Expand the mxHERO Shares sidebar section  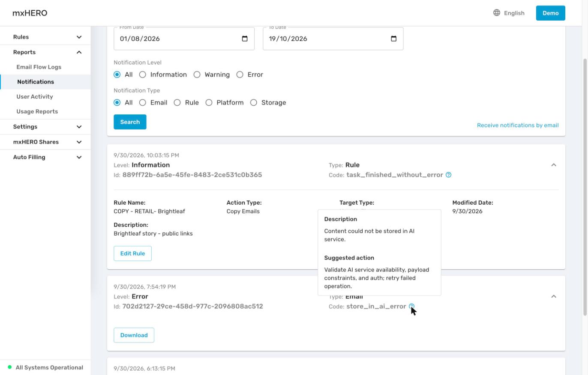coord(45,142)
